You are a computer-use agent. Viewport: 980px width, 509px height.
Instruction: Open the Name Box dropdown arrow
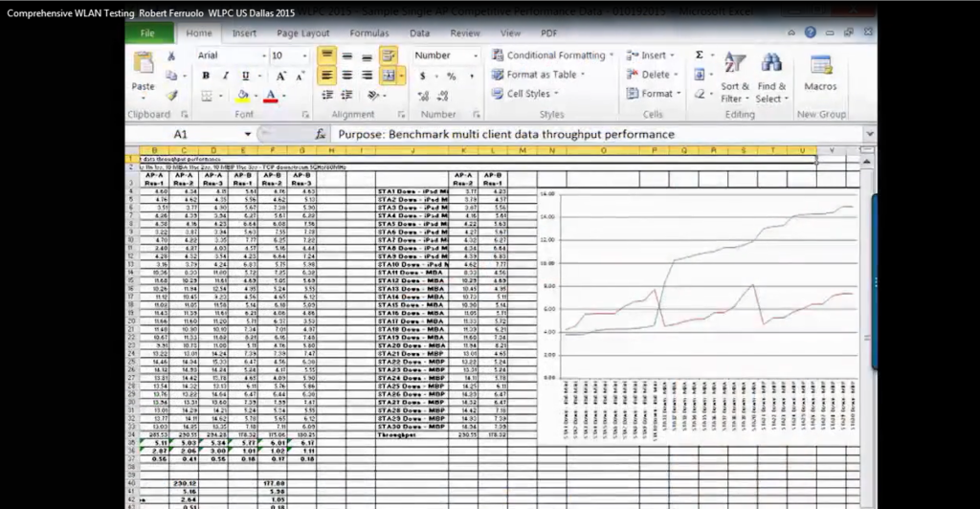[x=248, y=134]
